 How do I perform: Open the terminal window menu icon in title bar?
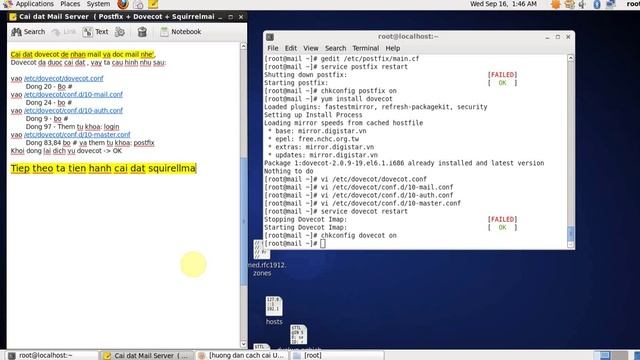pos(270,37)
